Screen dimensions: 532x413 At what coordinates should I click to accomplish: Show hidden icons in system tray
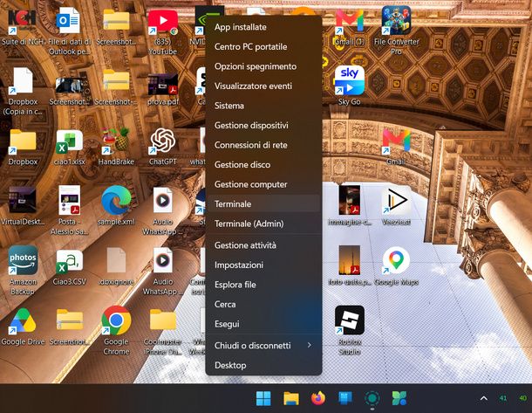[484, 398]
